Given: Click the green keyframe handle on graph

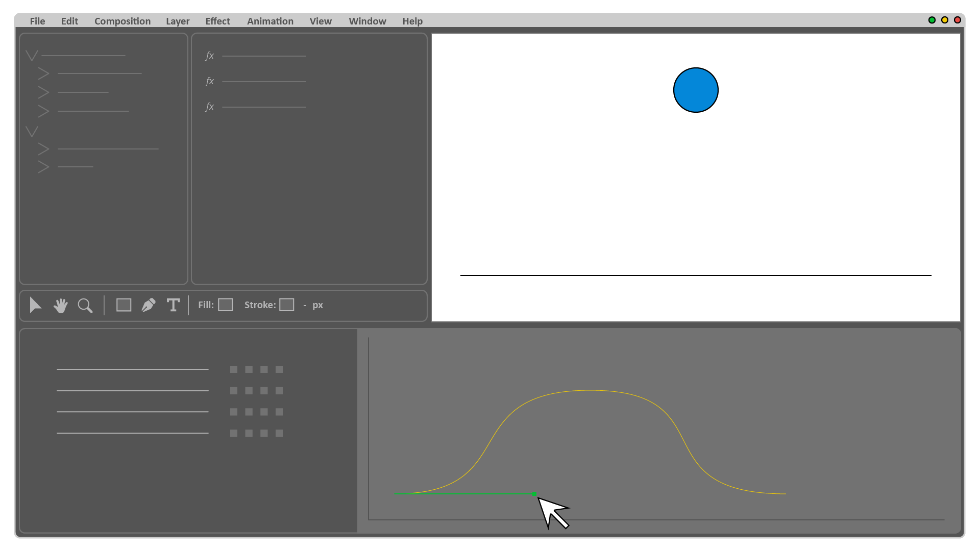Looking at the screenshot, I should (x=534, y=494).
